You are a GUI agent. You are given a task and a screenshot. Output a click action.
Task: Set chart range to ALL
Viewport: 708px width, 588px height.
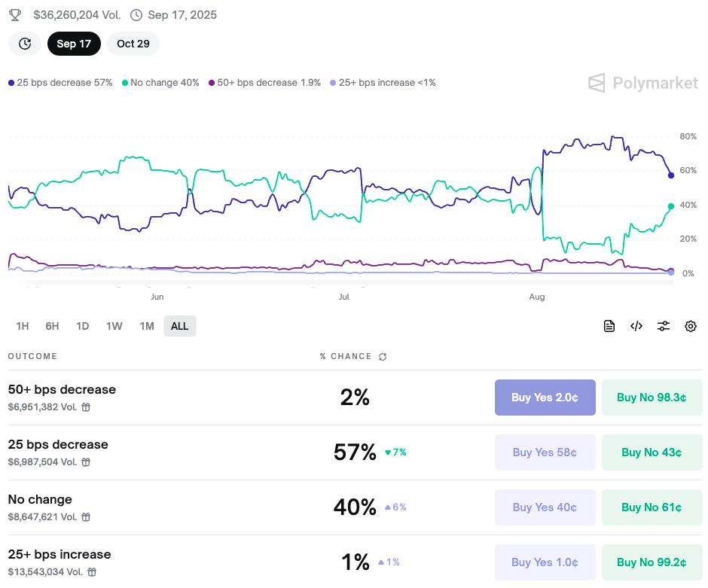point(180,326)
